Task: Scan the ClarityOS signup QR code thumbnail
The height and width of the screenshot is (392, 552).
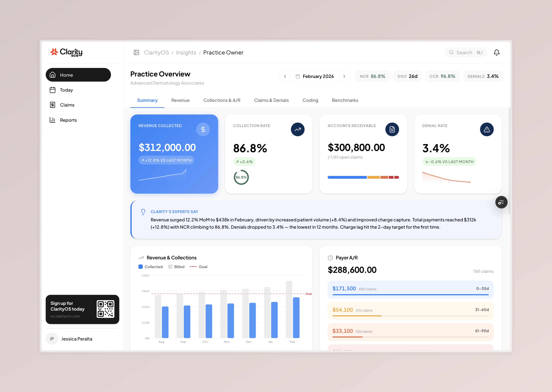Action: (105, 309)
